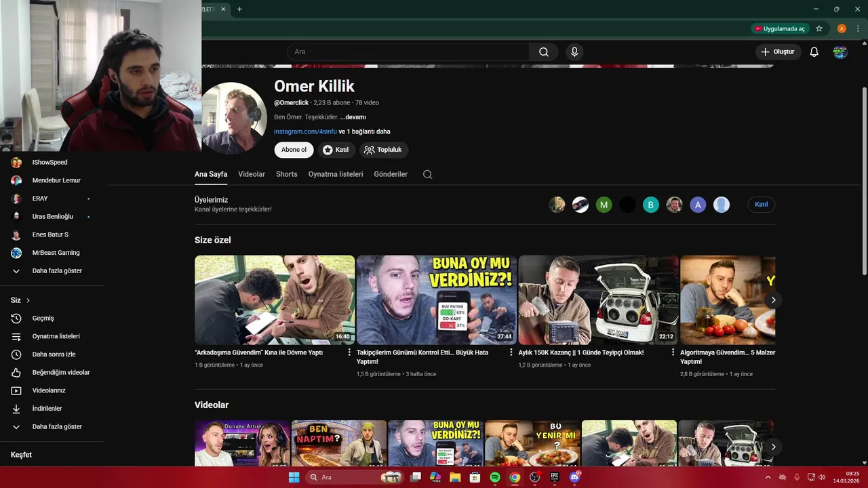Viewport: 868px width, 488px height.
Task: Click the Katıl button with star icon
Action: pos(336,150)
